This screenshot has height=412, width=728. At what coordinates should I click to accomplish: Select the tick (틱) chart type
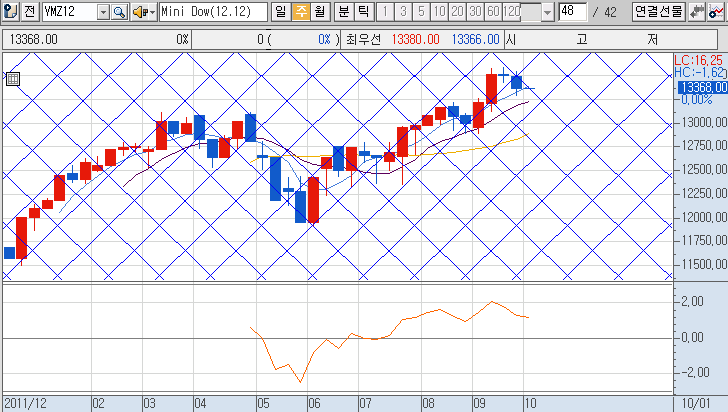[362, 12]
